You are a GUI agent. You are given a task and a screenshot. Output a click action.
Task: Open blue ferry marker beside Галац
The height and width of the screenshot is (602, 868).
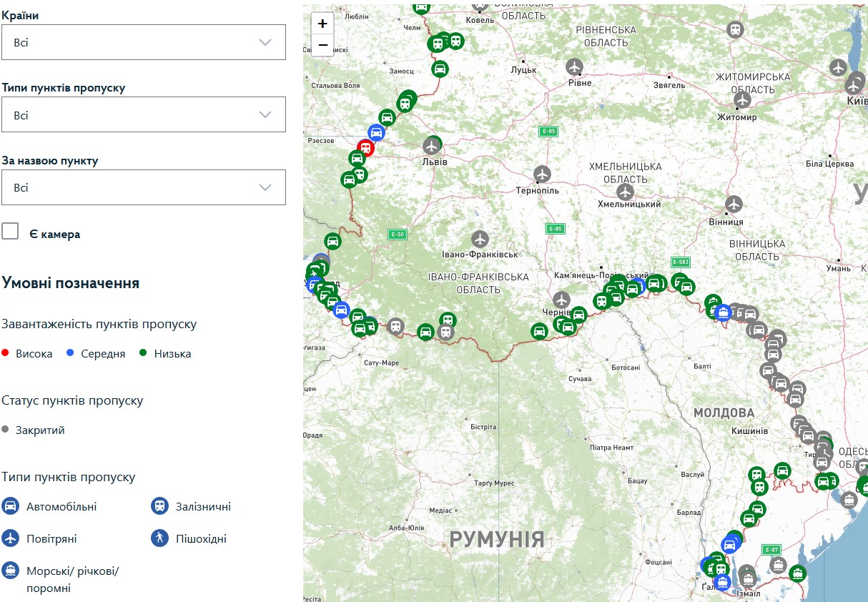pyautogui.click(x=722, y=581)
